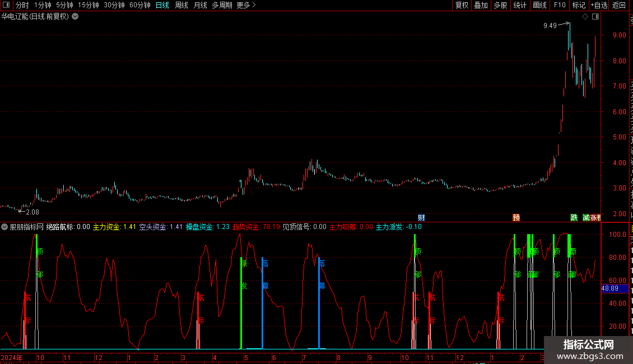Click the 股朋指标网 indicator name

(27, 227)
